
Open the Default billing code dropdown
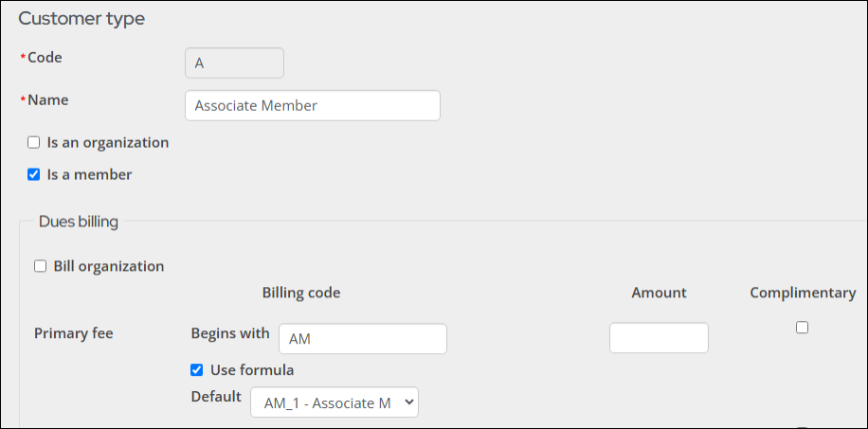(334, 402)
